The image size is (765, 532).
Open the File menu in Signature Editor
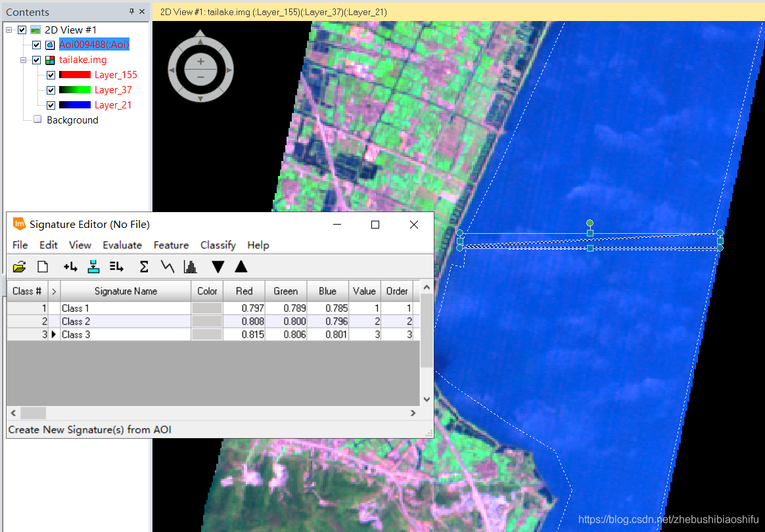pos(20,245)
